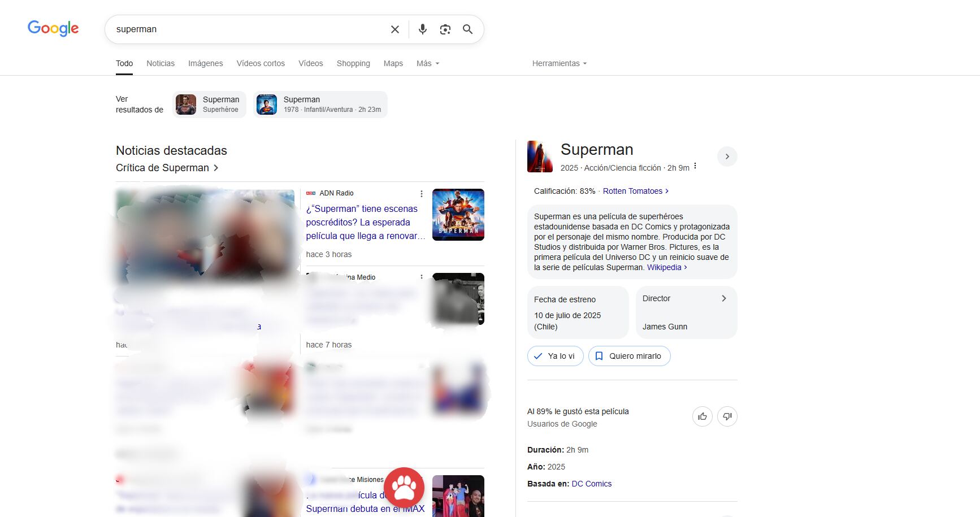Expand the 'Más' search tabs dropdown
This screenshot has height=517, width=980.
click(428, 63)
